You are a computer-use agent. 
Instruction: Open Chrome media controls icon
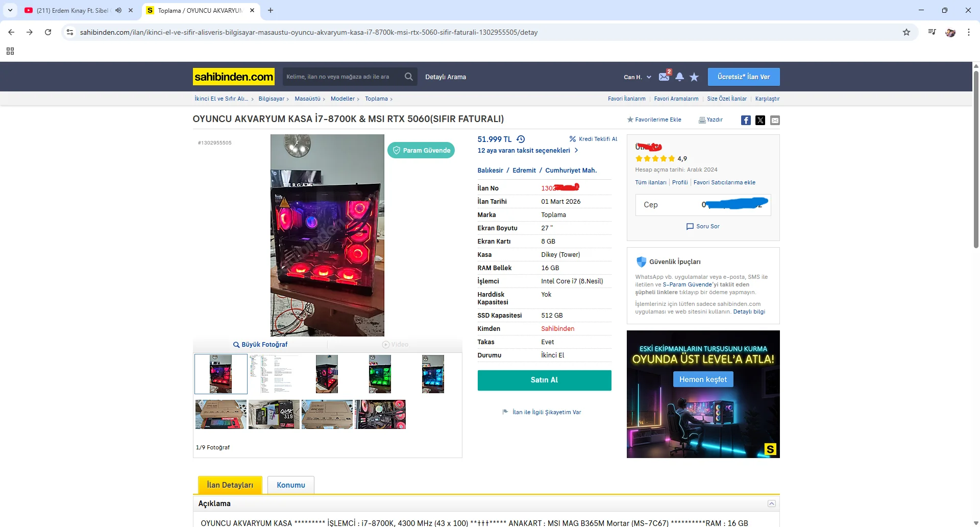coord(932,32)
